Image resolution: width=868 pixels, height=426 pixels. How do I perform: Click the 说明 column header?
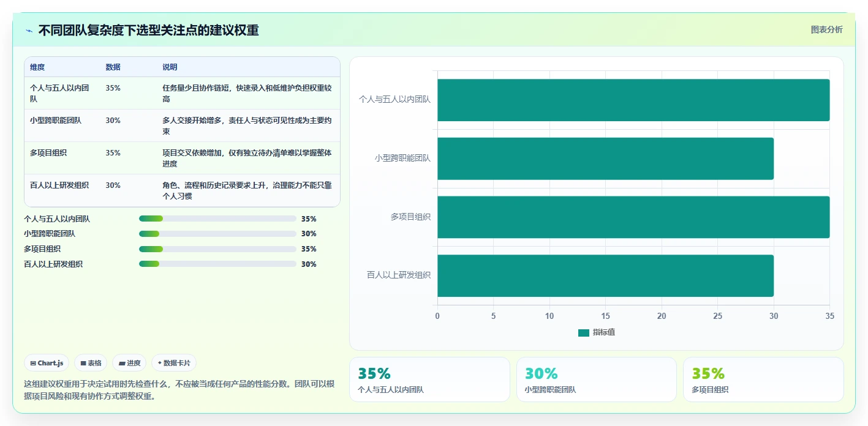(170, 67)
